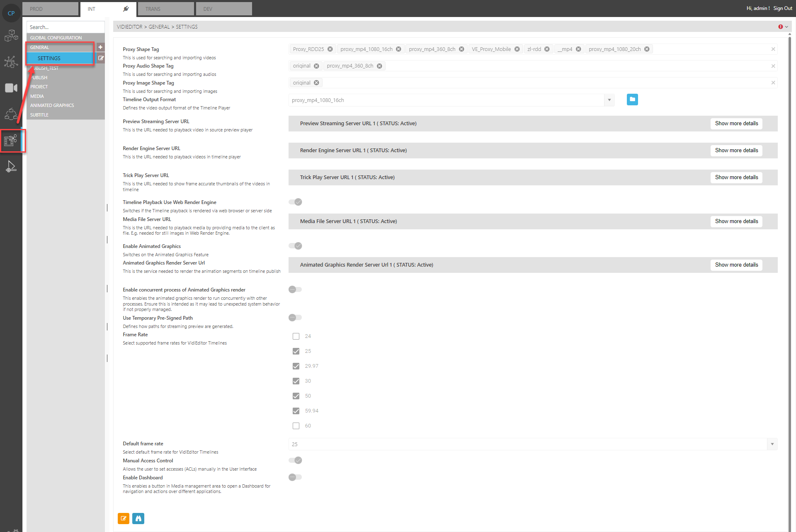The height and width of the screenshot is (532, 796).
Task: Click the Sign Out link
Action: 783,8
